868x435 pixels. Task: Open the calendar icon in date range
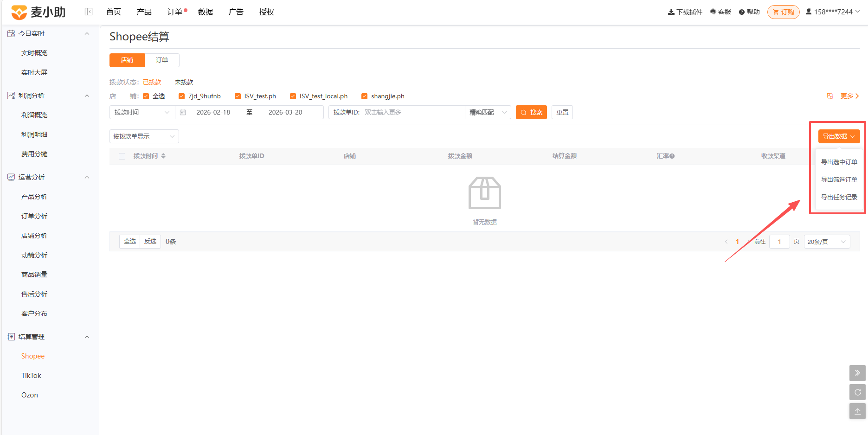coord(183,112)
